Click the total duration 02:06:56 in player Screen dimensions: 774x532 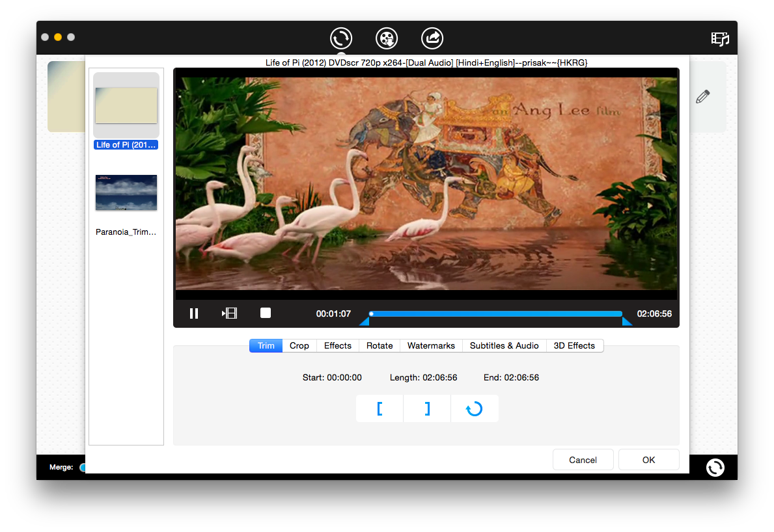[x=654, y=313]
